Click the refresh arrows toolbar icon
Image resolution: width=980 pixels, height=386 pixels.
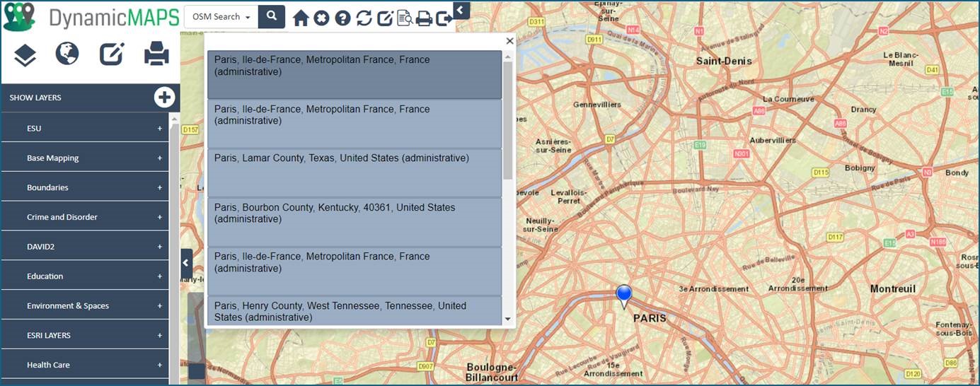tap(364, 18)
